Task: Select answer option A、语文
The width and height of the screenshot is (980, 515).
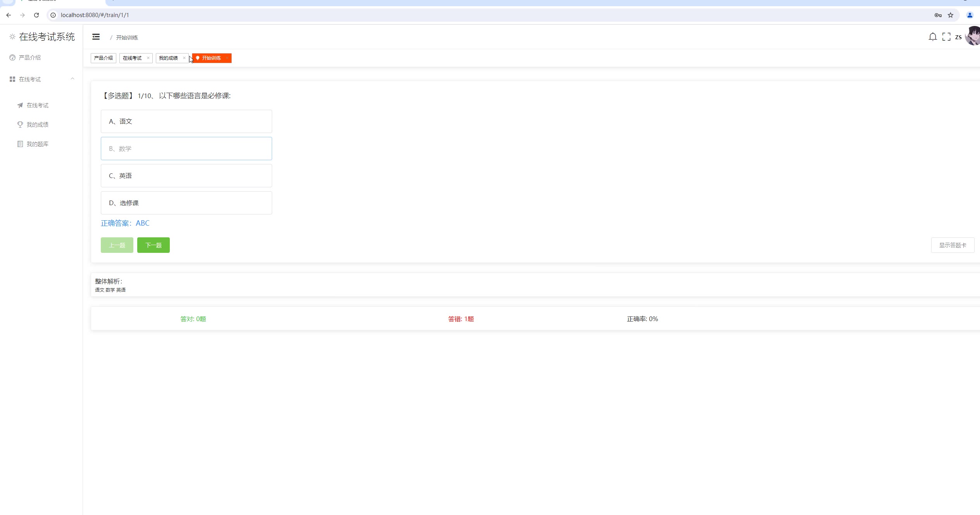Action: coord(186,121)
